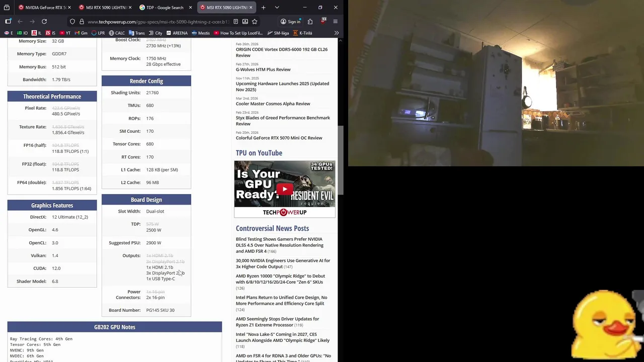Close the NVIDIA GeForce RTX tab
644x362 pixels.
click(x=69, y=8)
